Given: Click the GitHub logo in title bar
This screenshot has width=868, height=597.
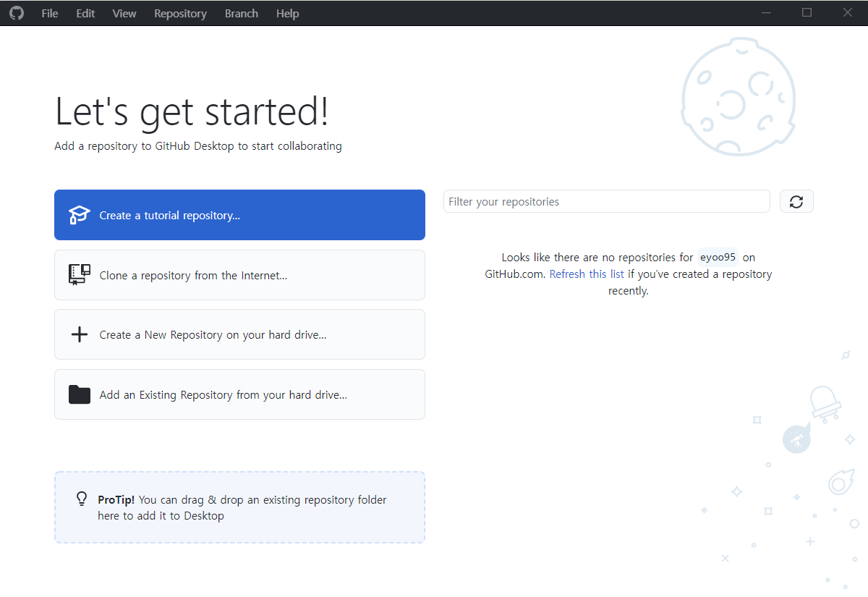Looking at the screenshot, I should pyautogui.click(x=16, y=13).
